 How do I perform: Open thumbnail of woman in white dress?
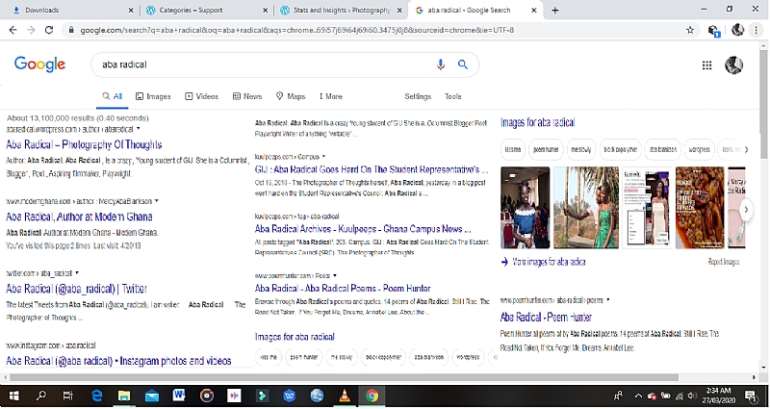pyautogui.click(x=647, y=208)
